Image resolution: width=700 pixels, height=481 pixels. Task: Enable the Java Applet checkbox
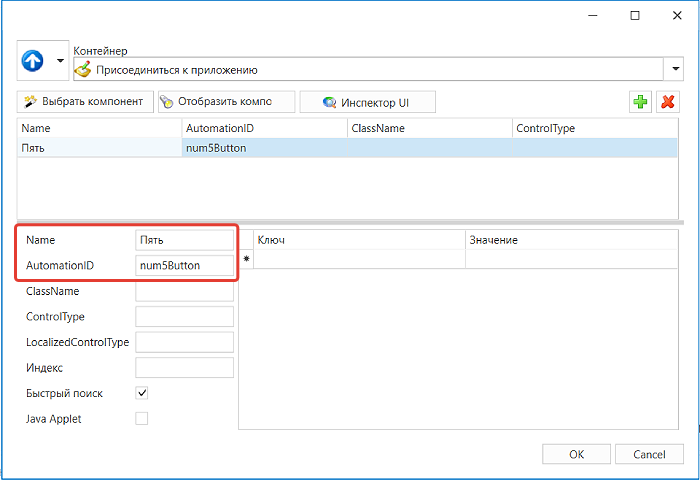tap(142, 418)
